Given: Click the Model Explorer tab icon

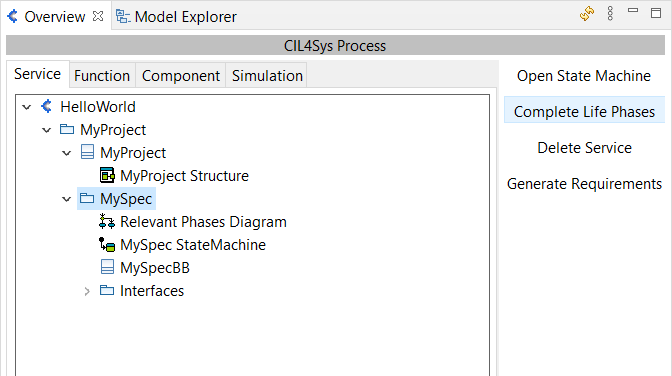Looking at the screenshot, I should (123, 16).
